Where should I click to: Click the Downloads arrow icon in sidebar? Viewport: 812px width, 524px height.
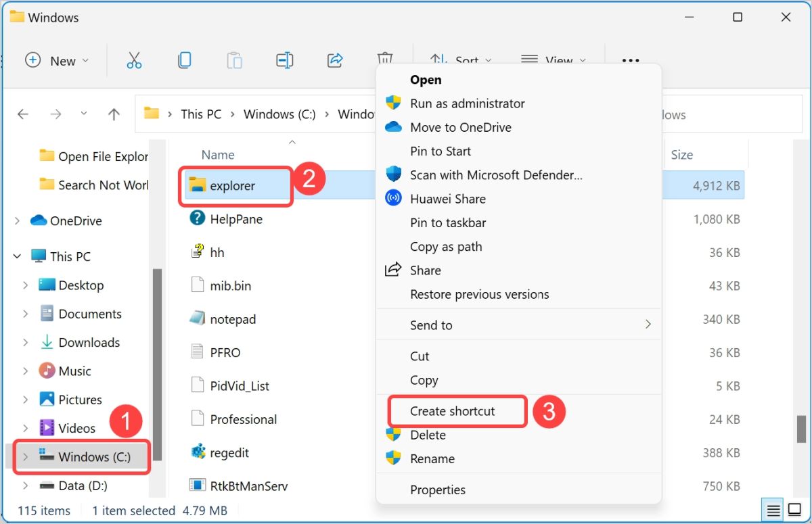click(x=47, y=342)
